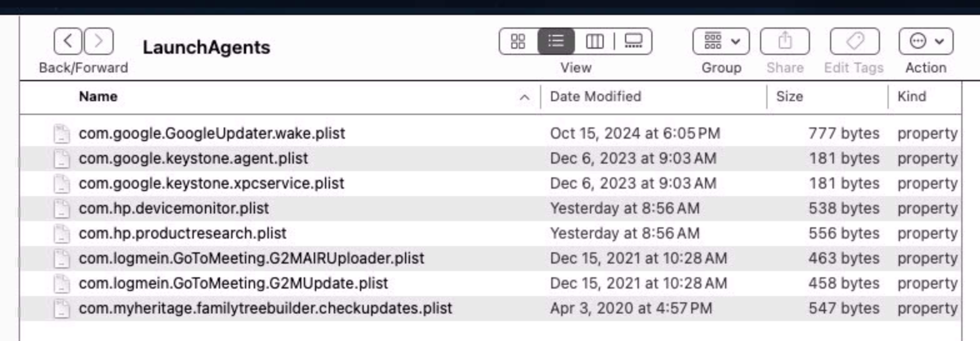The image size is (980, 341).
Task: Click com.hp.devicemonitor.plist file icon
Action: [x=61, y=209]
